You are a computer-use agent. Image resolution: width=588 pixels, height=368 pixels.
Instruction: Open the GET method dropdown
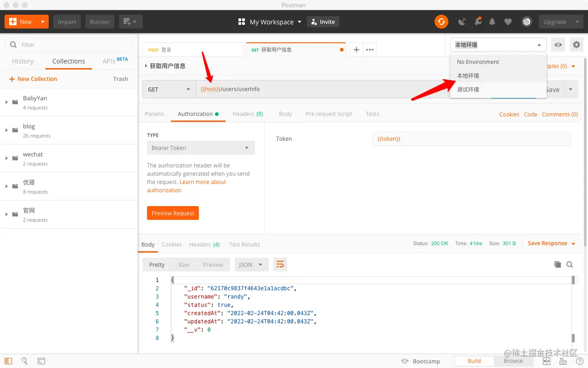point(169,89)
